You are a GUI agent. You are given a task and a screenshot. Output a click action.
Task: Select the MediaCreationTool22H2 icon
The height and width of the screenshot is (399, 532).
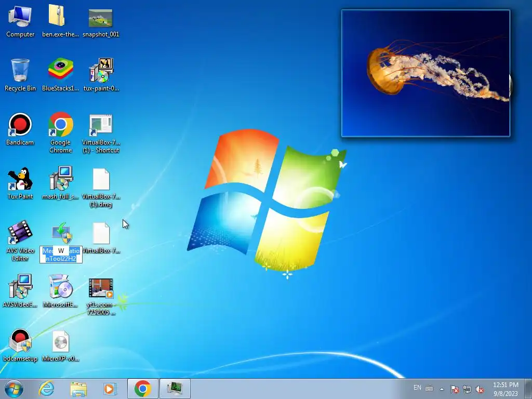(x=61, y=233)
